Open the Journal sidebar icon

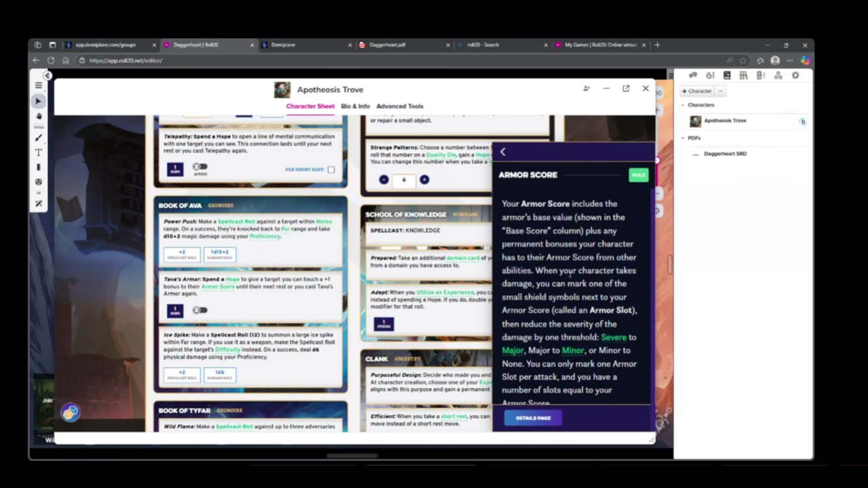[727, 75]
